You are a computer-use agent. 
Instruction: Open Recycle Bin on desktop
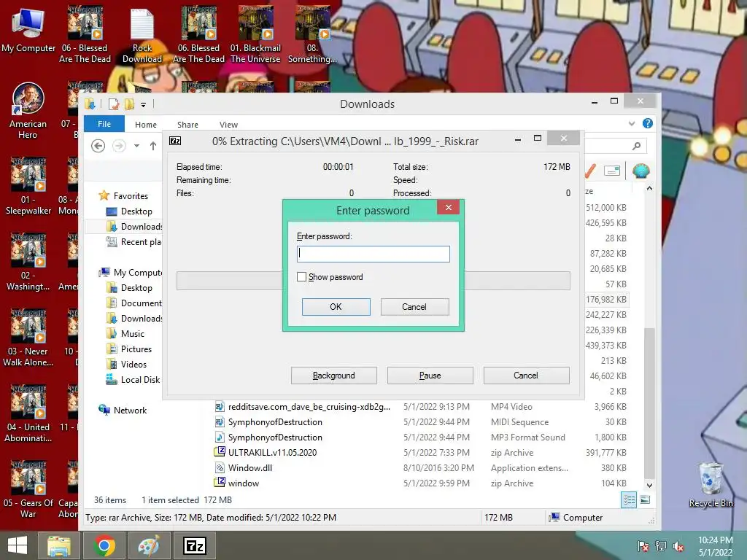pos(711,485)
